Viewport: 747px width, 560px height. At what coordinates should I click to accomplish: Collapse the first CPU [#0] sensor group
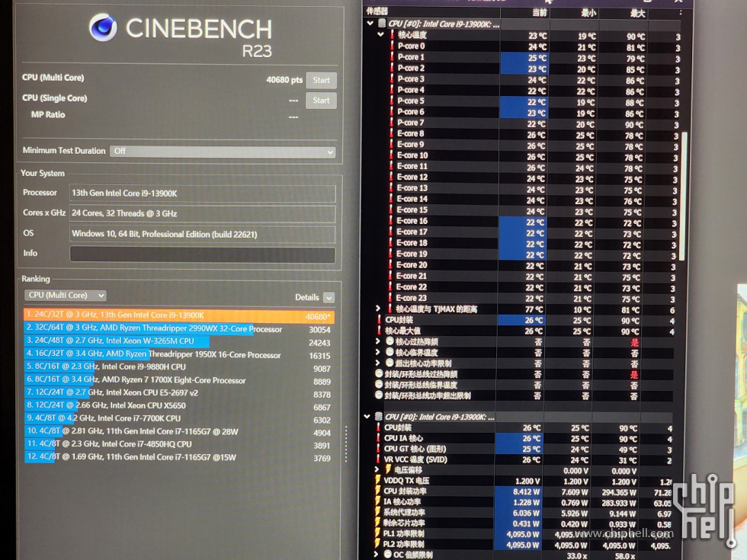370,23
